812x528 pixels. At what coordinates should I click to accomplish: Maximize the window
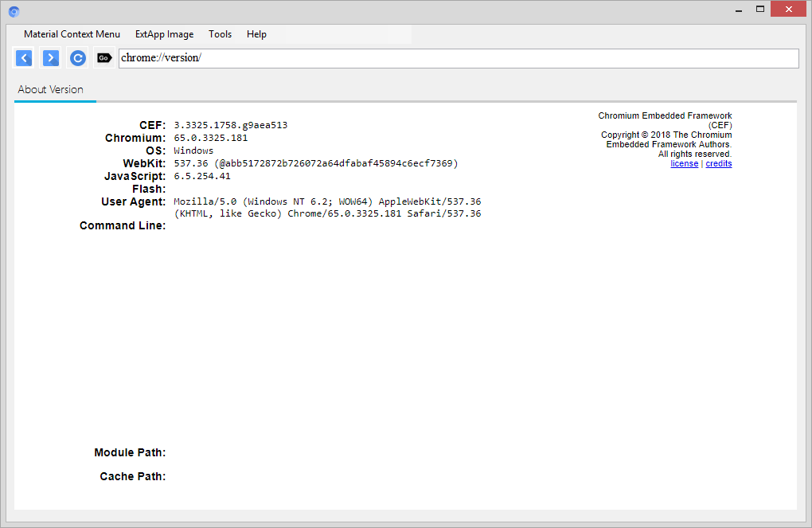coord(760,10)
